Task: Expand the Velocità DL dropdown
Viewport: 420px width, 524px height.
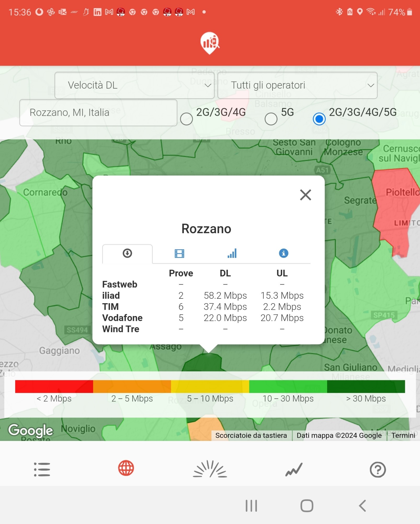Action: click(134, 85)
